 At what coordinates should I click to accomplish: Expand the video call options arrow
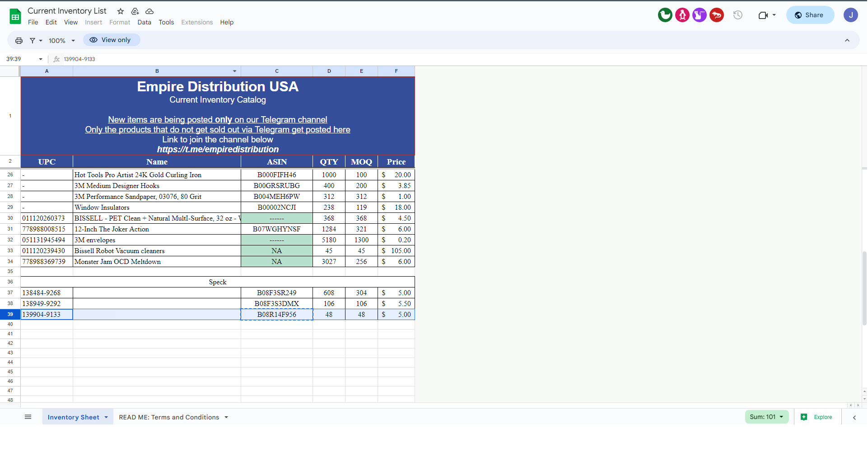click(774, 15)
